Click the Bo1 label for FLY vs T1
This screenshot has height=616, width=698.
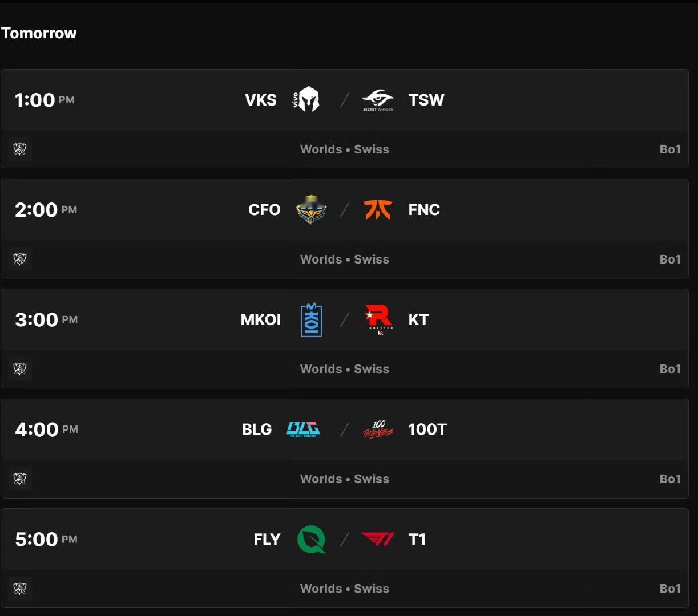click(670, 589)
